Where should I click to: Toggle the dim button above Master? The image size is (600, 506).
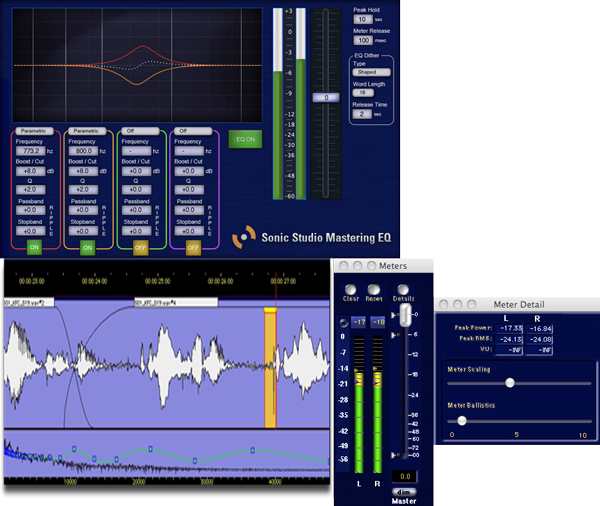[x=404, y=492]
